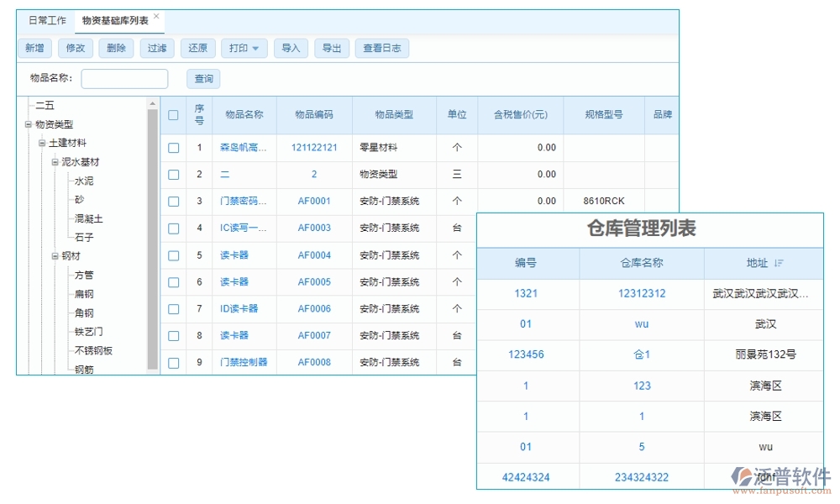This screenshot has width=840, height=504.
Task: Open the 打印 print dropdown menu
Action: pyautogui.click(x=244, y=48)
